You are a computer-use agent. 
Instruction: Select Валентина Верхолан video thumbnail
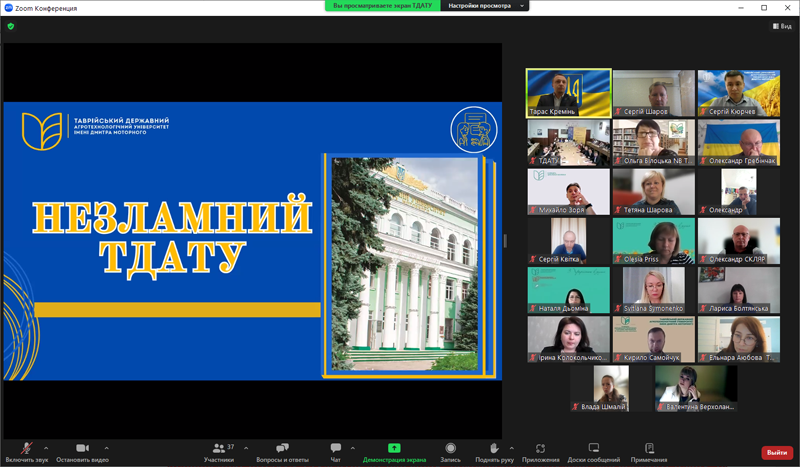tap(696, 389)
